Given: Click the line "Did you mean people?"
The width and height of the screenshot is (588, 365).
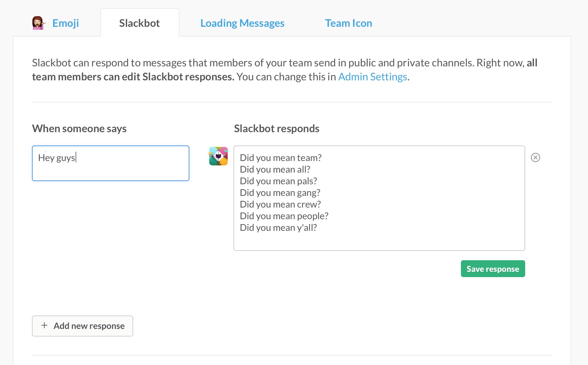Looking at the screenshot, I should [x=284, y=216].
